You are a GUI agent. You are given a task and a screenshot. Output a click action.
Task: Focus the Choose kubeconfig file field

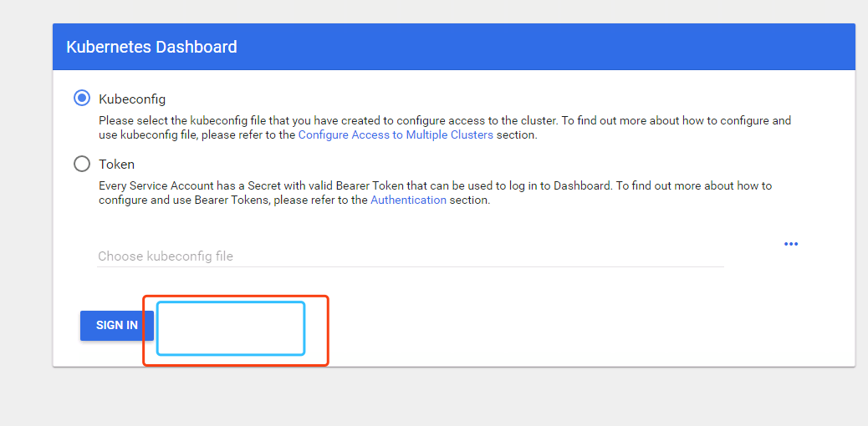coord(410,256)
